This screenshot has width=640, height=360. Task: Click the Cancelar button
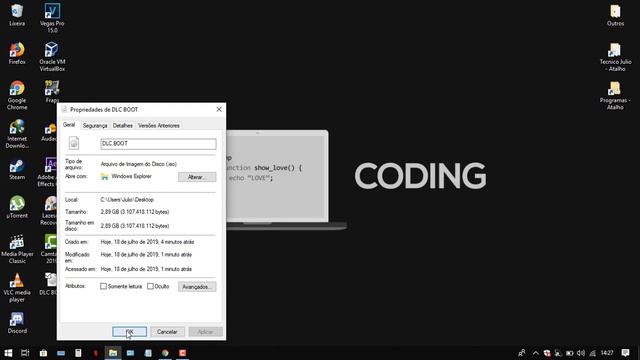[x=167, y=332]
